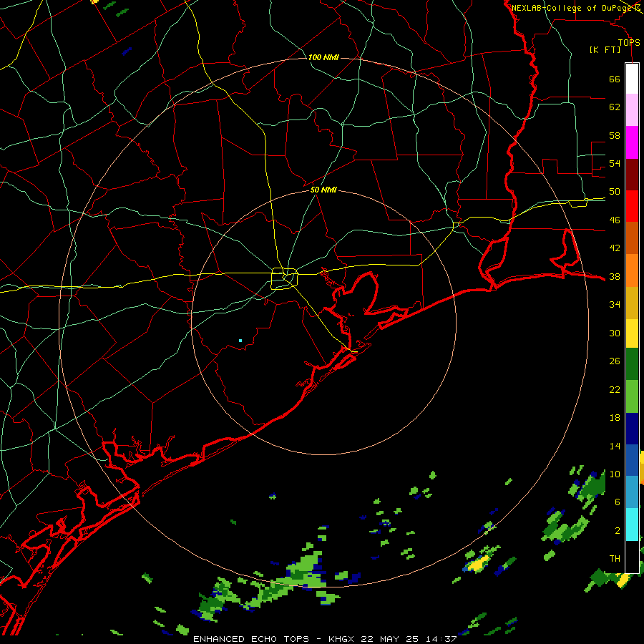Click the 50 NMI range ring label
This screenshot has height=644, width=644.
(323, 190)
